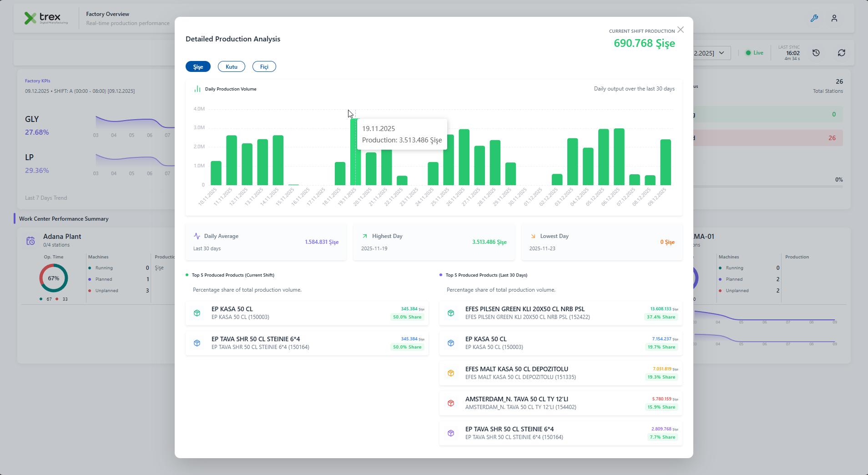Click the EFES MALT orange box icon
Viewport: 868px width, 475px height.
pos(451,373)
